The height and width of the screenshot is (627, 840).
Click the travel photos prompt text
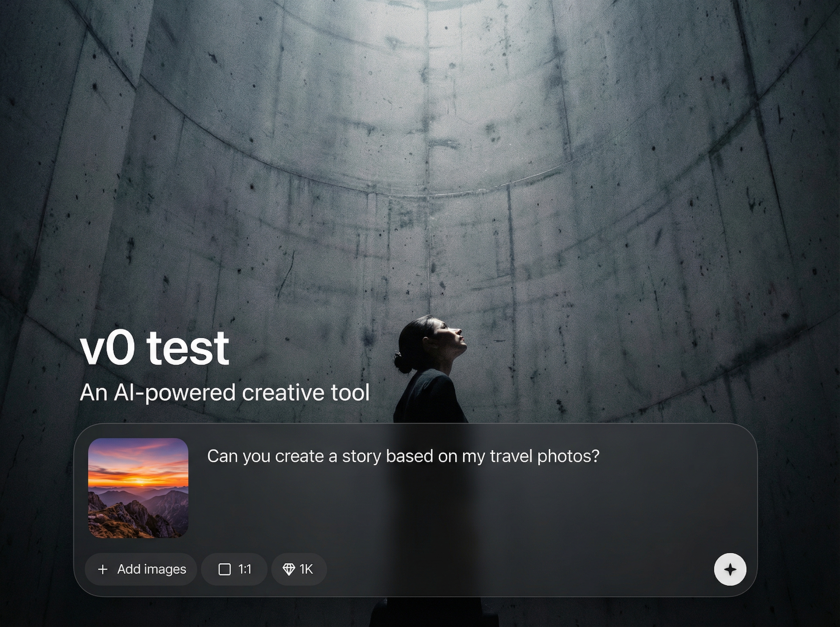(x=402, y=456)
